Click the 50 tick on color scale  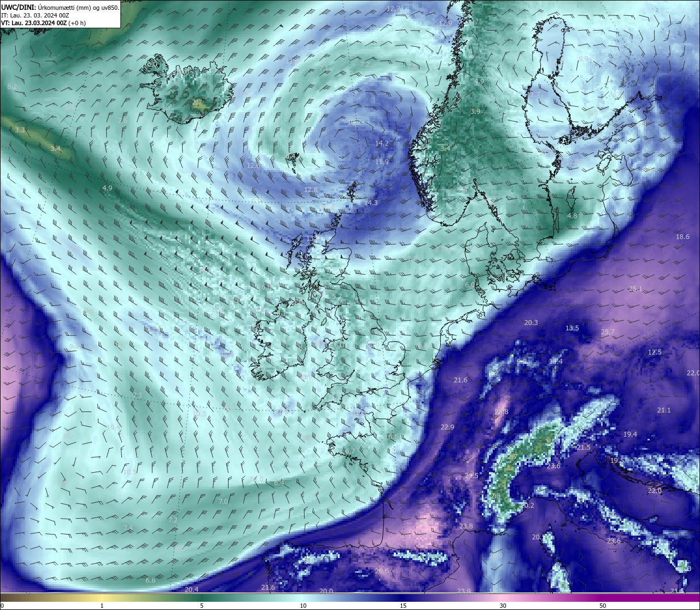(x=603, y=606)
